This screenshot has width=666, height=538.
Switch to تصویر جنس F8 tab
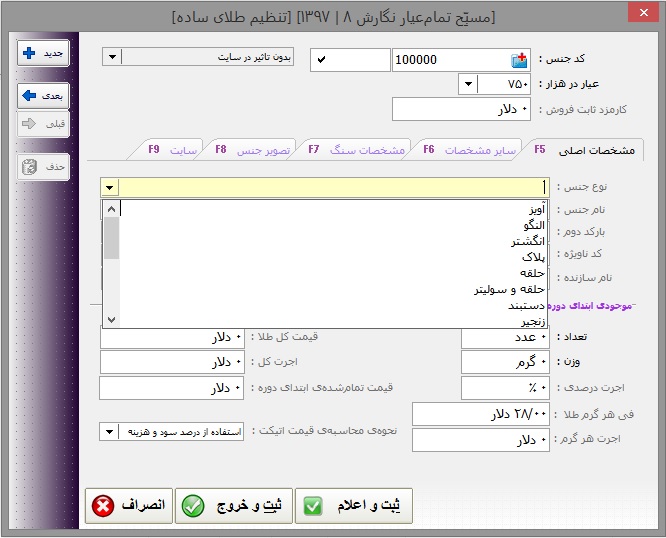click(253, 150)
